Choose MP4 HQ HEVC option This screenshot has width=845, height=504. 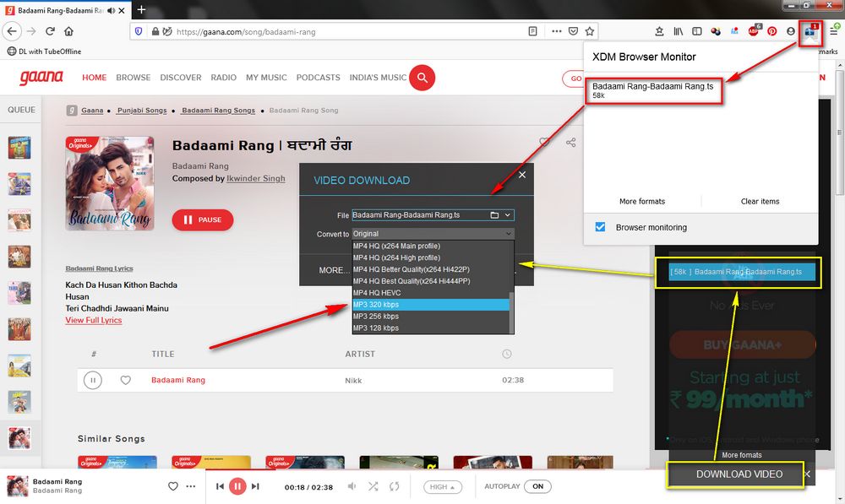coord(431,293)
